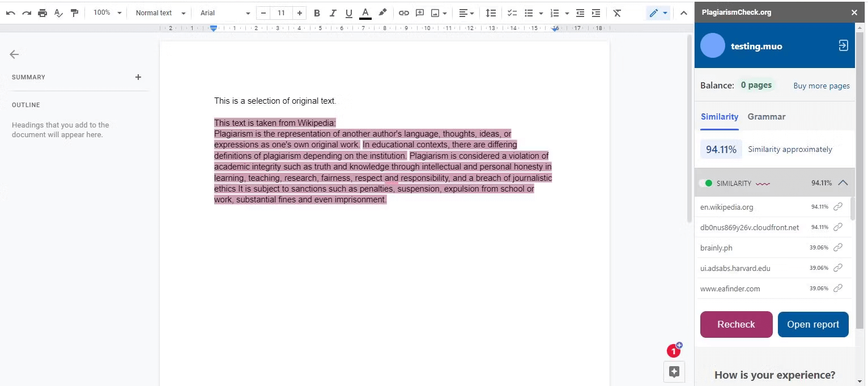Toggle bold formatting

(317, 13)
